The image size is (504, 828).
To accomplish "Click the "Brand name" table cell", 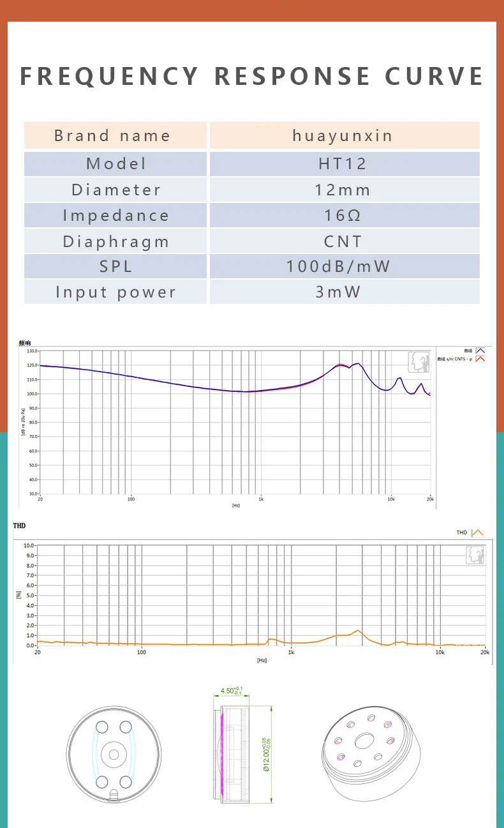I will [x=115, y=135].
